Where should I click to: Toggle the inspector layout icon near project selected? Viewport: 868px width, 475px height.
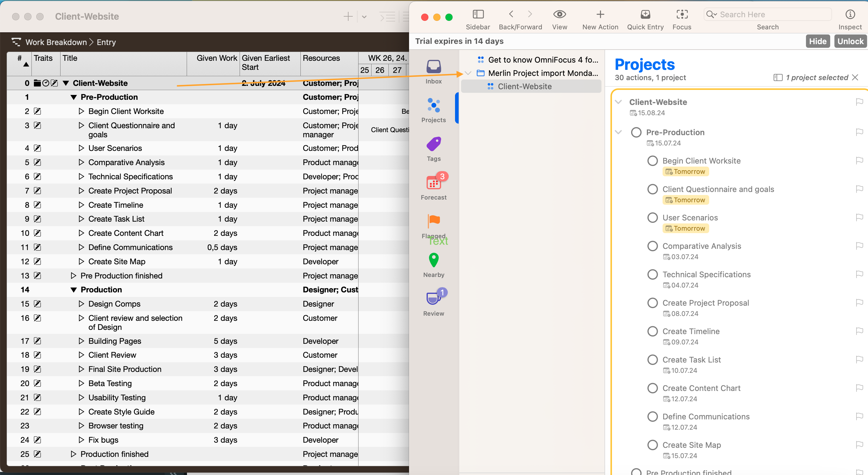tap(778, 77)
